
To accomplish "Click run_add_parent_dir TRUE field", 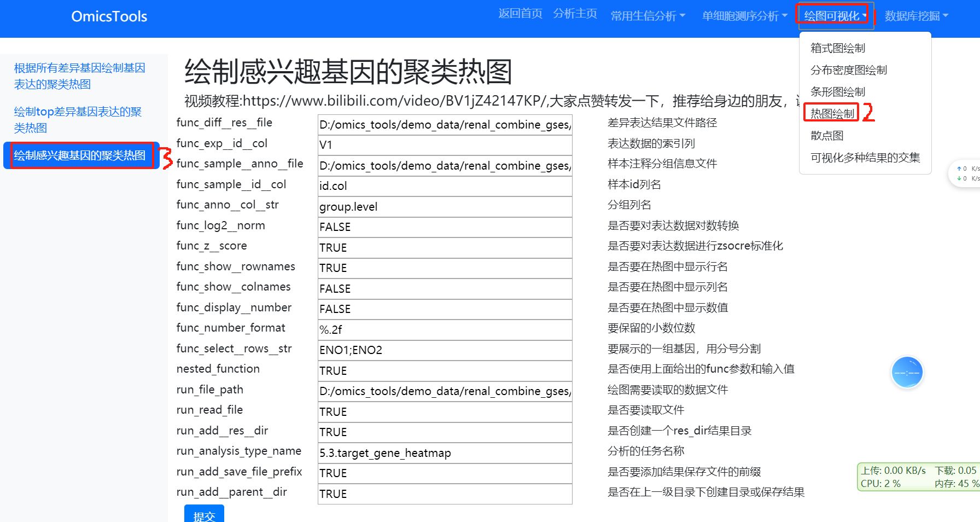I will pyautogui.click(x=445, y=494).
